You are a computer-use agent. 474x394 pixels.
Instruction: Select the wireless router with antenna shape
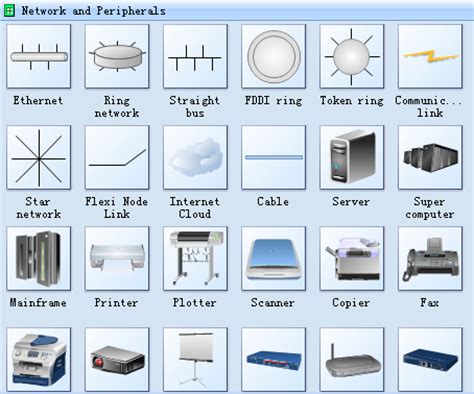(352, 360)
